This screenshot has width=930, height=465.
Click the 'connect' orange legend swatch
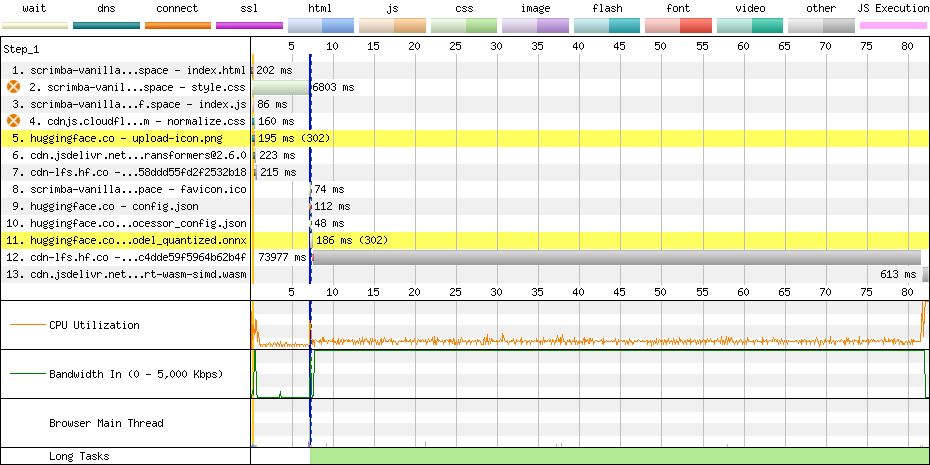coord(178,25)
